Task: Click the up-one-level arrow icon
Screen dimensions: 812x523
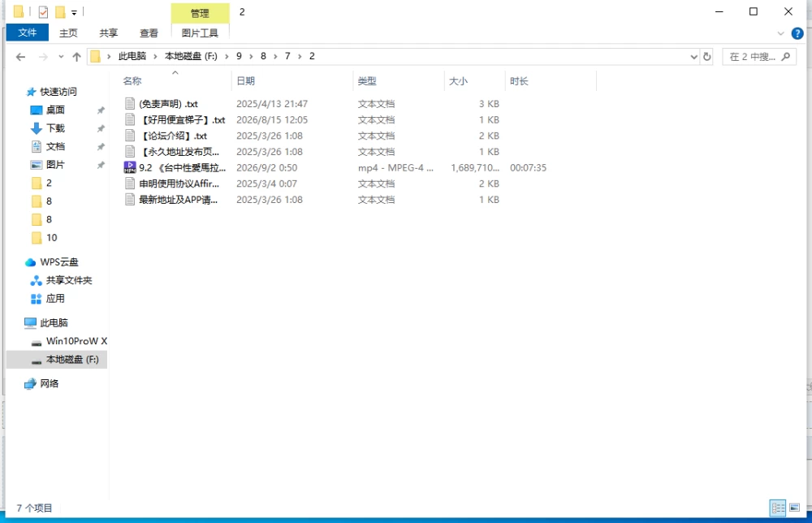Action: tap(76, 57)
